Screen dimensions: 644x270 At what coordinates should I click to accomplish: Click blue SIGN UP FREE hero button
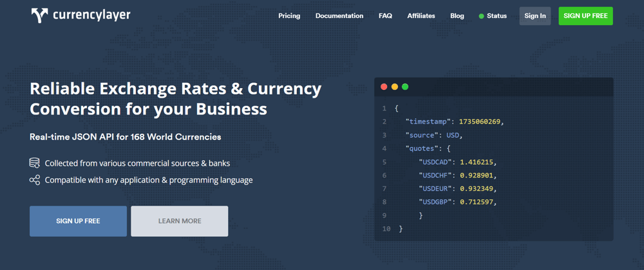78,221
